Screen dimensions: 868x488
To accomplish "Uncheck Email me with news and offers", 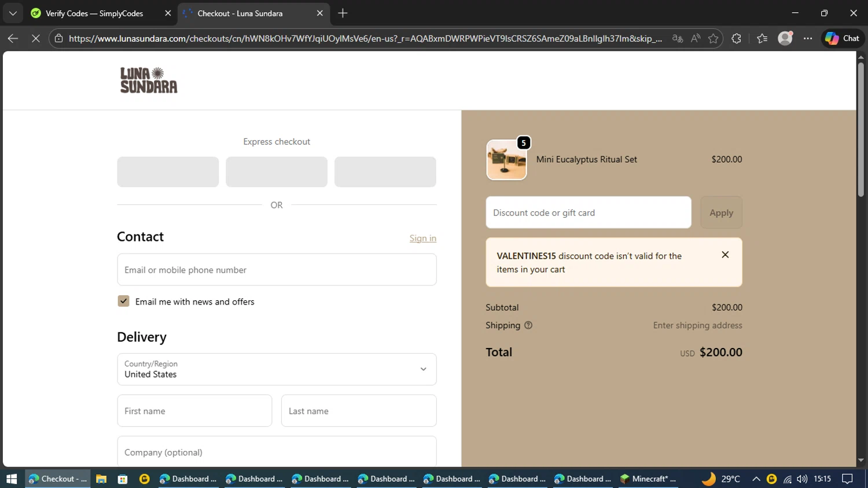I will pyautogui.click(x=123, y=301).
